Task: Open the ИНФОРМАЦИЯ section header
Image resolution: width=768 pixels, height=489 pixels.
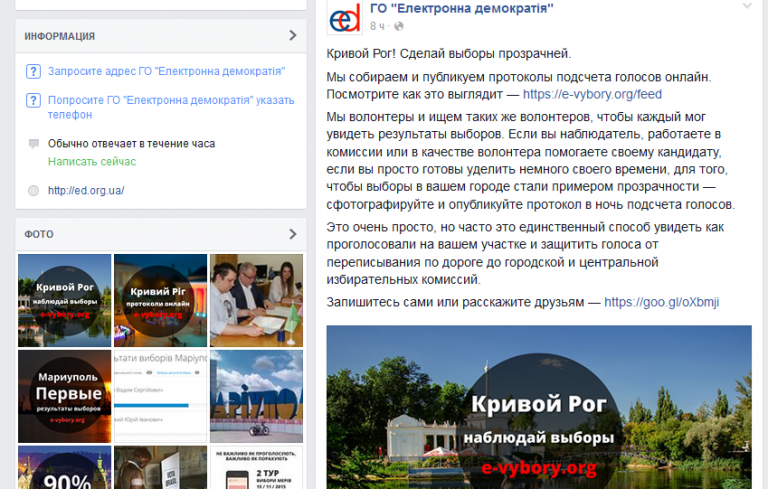Action: (x=60, y=36)
